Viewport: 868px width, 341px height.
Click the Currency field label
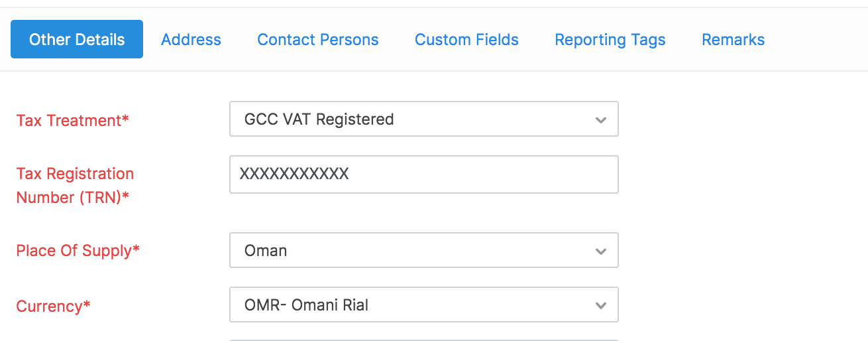pyautogui.click(x=53, y=306)
